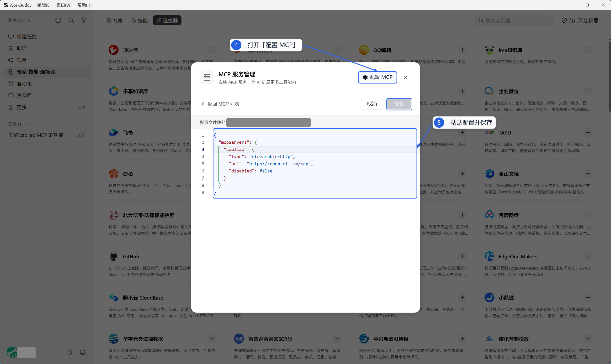
Task: Add the EdgeOne Makers connector with plus
Action: tap(588, 257)
